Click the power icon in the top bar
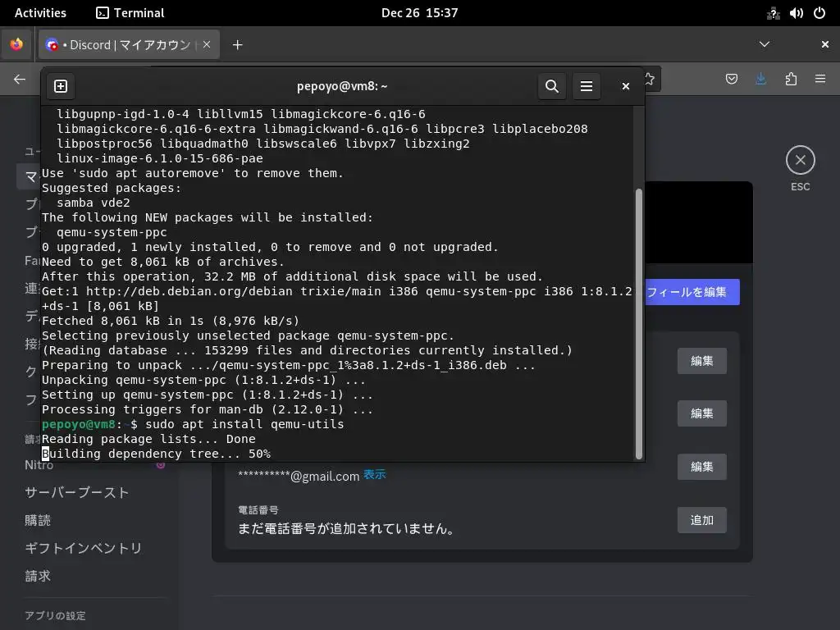Screen dimensions: 840x630 [x=819, y=13]
